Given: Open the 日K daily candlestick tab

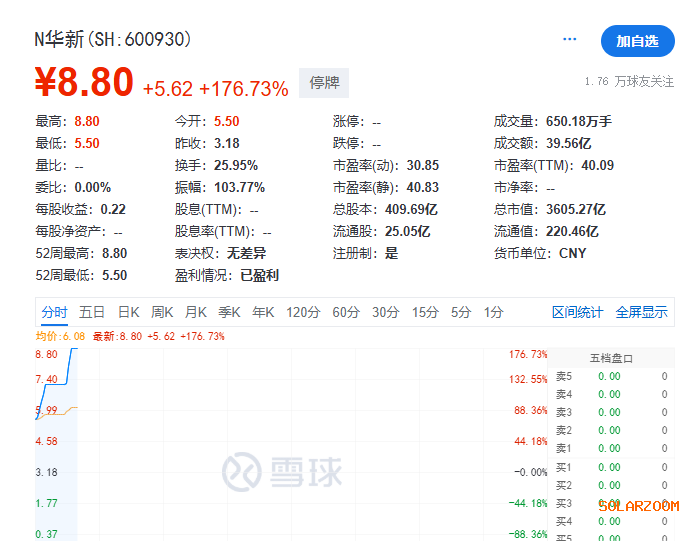Looking at the screenshot, I should pos(129,312).
